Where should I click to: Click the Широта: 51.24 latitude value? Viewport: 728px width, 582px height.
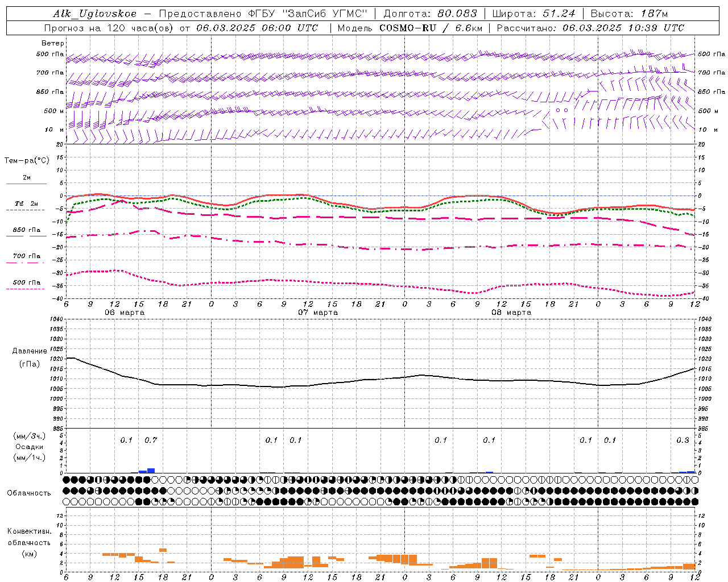(x=533, y=14)
